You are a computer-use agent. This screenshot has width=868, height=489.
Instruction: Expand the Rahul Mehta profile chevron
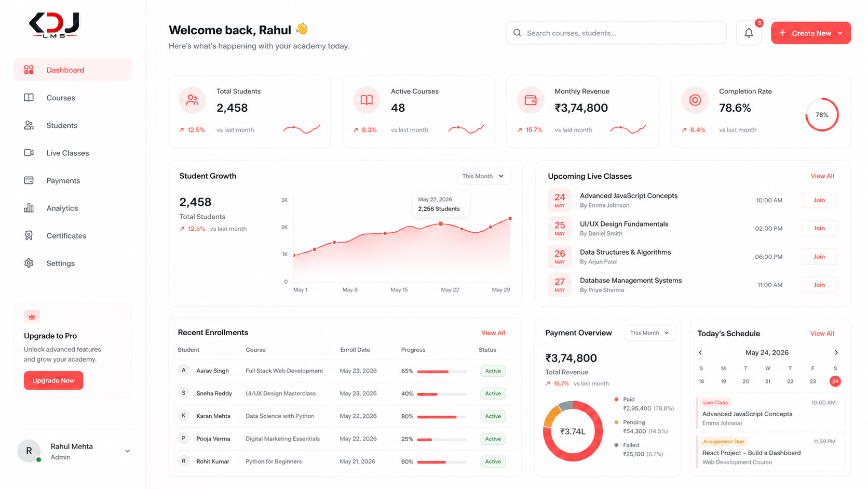(x=127, y=451)
